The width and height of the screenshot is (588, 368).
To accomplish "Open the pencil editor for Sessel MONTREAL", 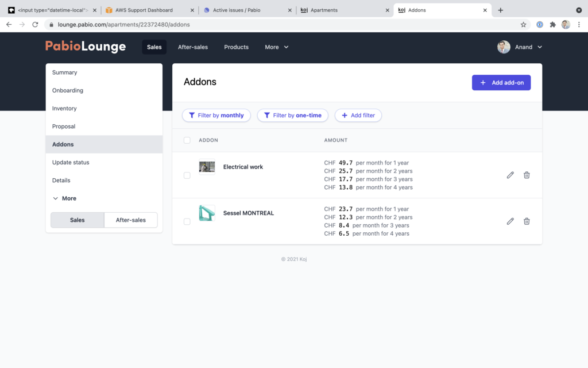I will coord(510,221).
